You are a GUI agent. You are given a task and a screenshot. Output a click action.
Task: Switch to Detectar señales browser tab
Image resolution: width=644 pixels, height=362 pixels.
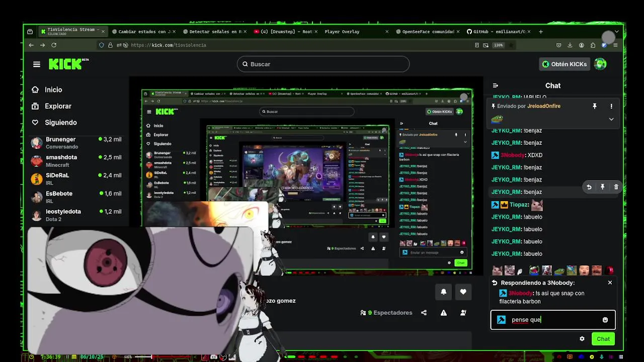pyautogui.click(x=214, y=32)
